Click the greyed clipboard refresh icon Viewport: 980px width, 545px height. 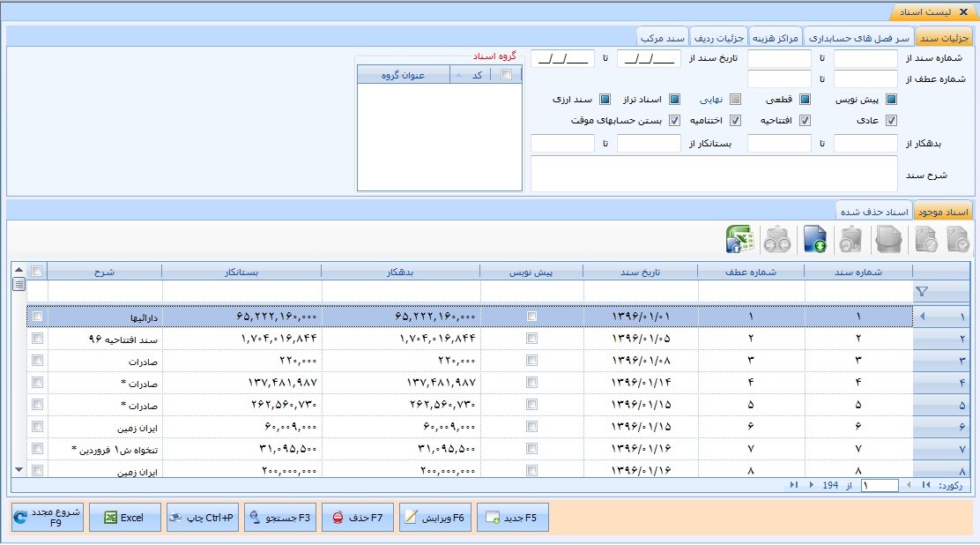coord(850,240)
